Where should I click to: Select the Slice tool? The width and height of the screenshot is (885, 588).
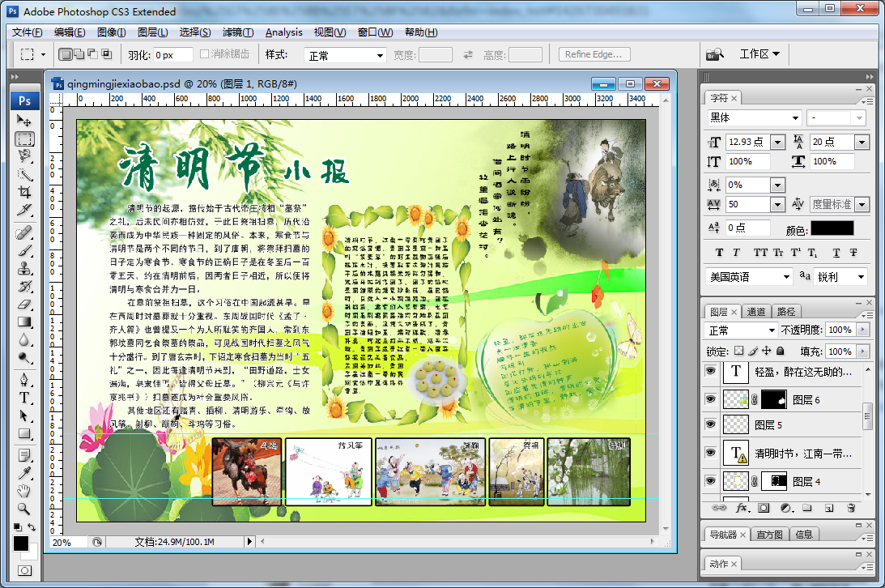[24, 211]
